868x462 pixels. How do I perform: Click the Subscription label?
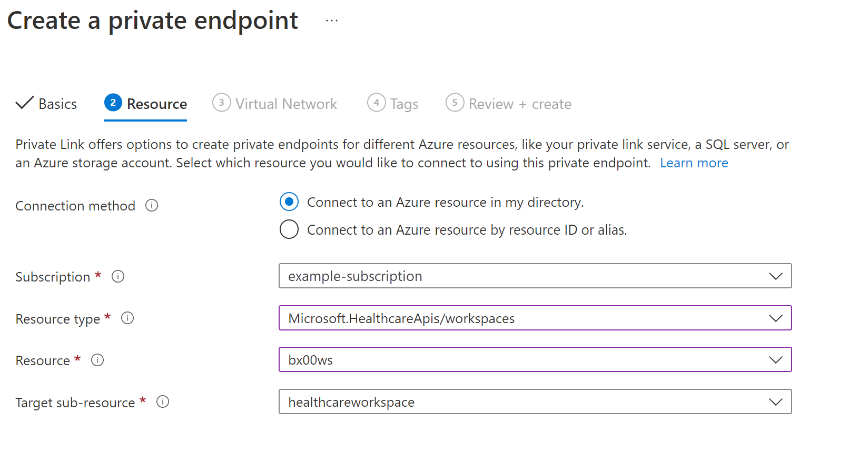pos(53,277)
